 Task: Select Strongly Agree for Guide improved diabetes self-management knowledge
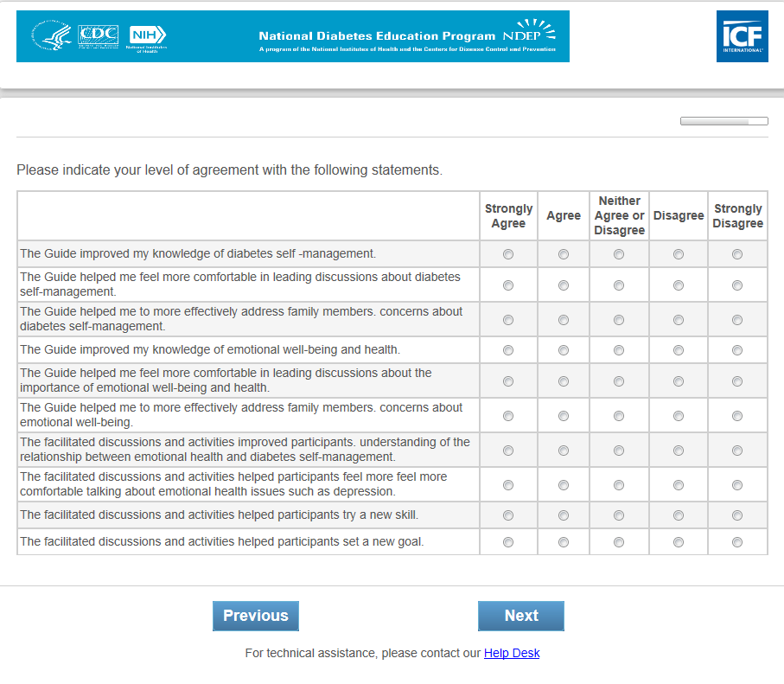(508, 254)
